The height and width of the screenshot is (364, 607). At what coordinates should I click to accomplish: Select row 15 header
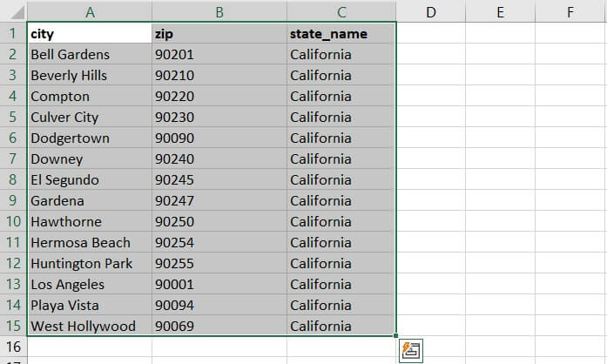(x=13, y=326)
